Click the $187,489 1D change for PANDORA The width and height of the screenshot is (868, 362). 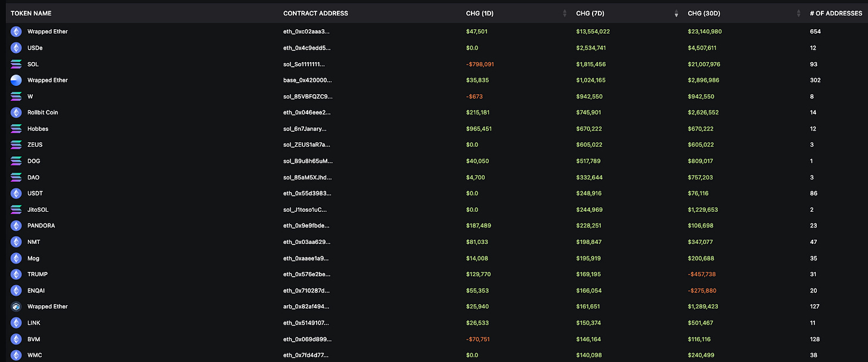pos(479,225)
